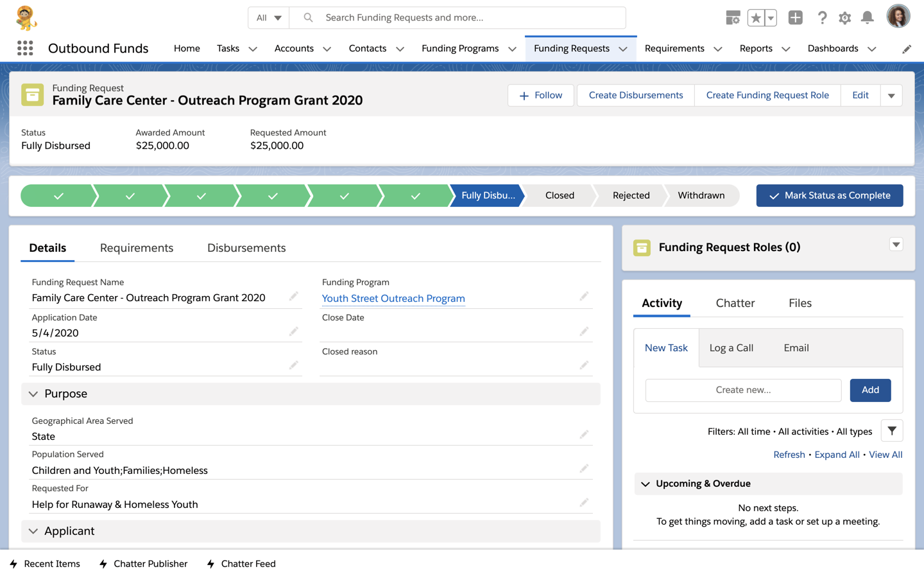This screenshot has height=578, width=924.
Task: Open the Funding Request Roles dropdown arrow
Action: pos(896,245)
